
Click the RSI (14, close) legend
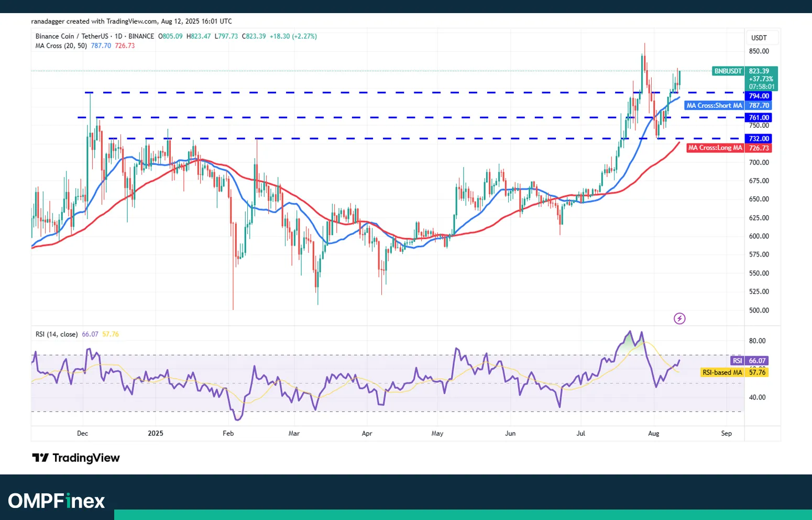pyautogui.click(x=57, y=334)
